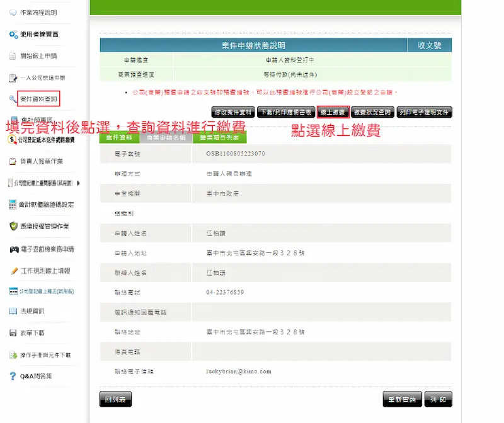Click the pencil icon for 工作規則線上填報
This screenshot has height=423, width=504.
click(x=13, y=271)
